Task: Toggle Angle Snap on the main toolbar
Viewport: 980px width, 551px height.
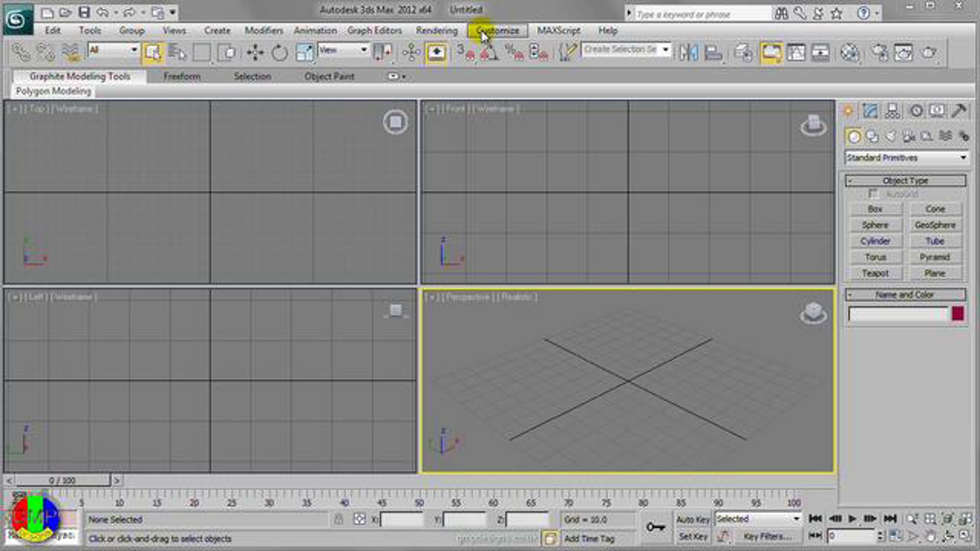Action: click(489, 53)
